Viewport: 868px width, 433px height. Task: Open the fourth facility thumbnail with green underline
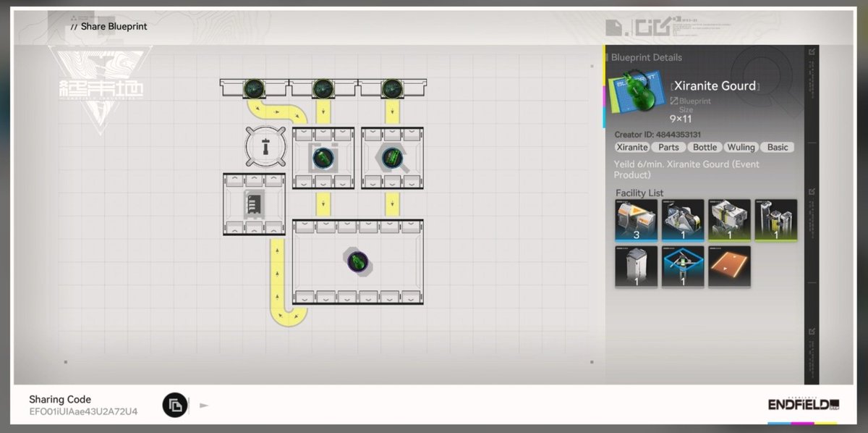(x=775, y=220)
